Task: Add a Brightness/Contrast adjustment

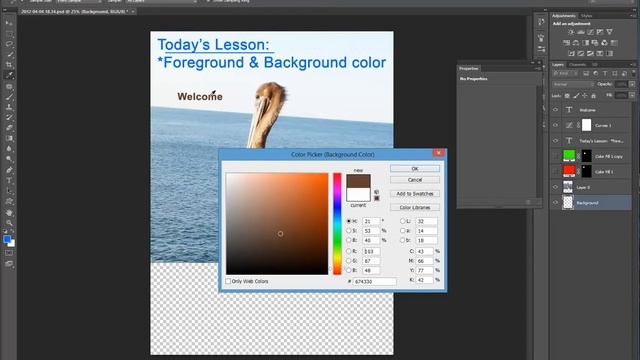Action: tap(571, 32)
